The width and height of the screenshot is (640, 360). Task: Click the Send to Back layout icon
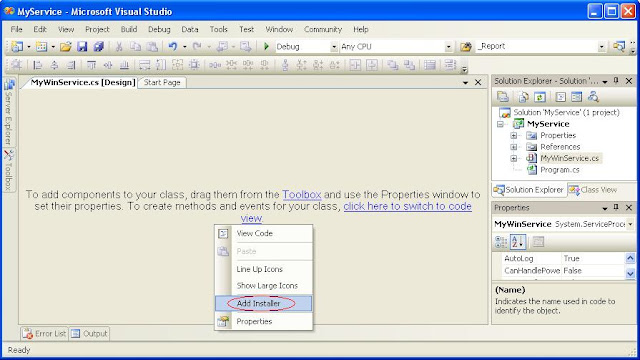409,65
